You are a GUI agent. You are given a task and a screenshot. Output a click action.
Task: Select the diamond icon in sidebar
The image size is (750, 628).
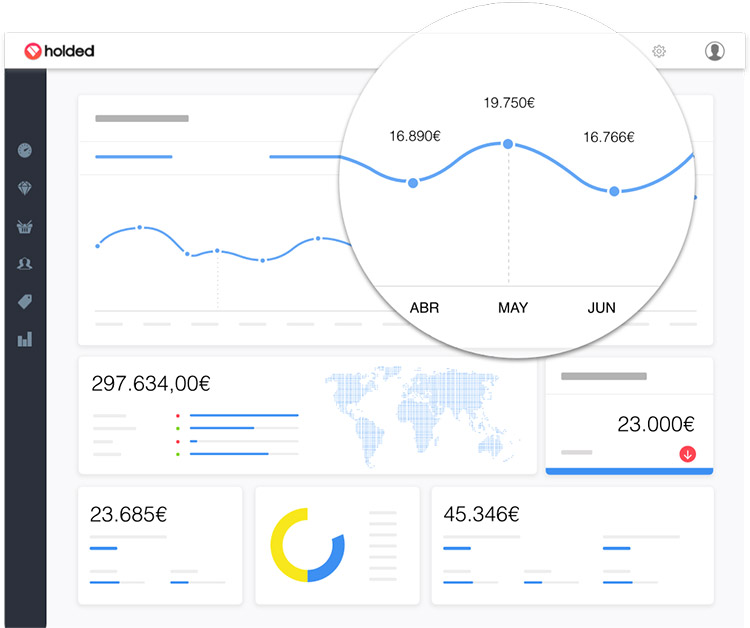25,188
